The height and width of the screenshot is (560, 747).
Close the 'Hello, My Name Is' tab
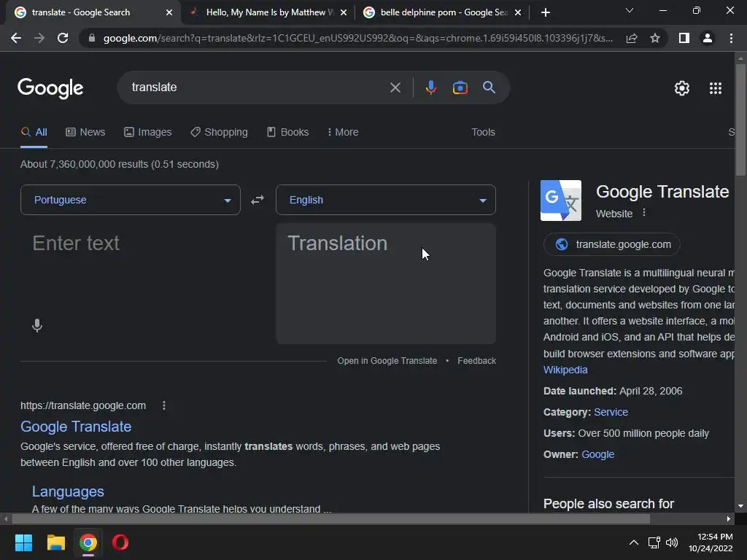point(344,12)
